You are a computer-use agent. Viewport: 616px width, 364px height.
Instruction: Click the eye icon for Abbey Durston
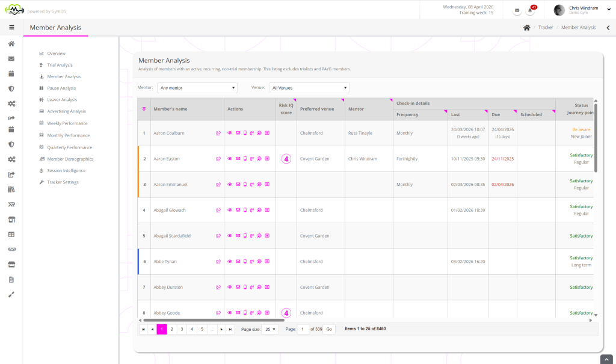[x=230, y=288]
